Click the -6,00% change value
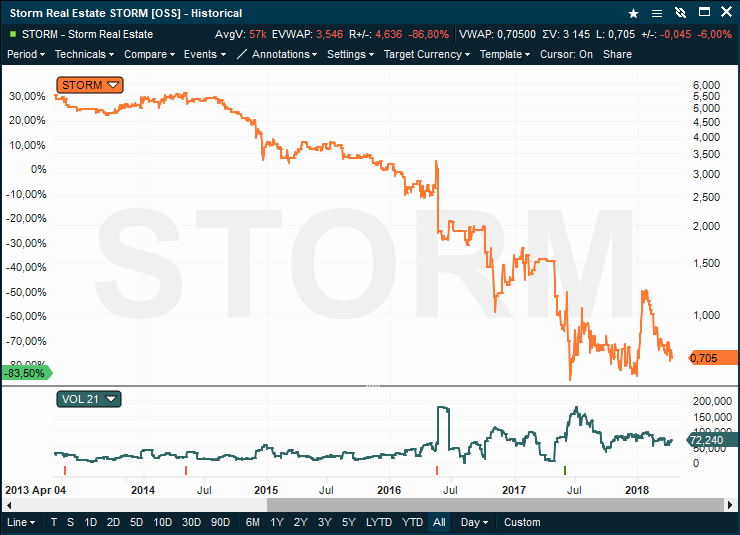740x535 pixels. 714,34
